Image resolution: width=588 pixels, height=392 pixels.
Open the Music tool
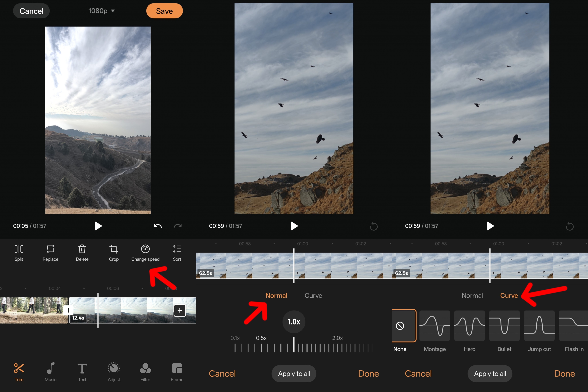(51, 372)
